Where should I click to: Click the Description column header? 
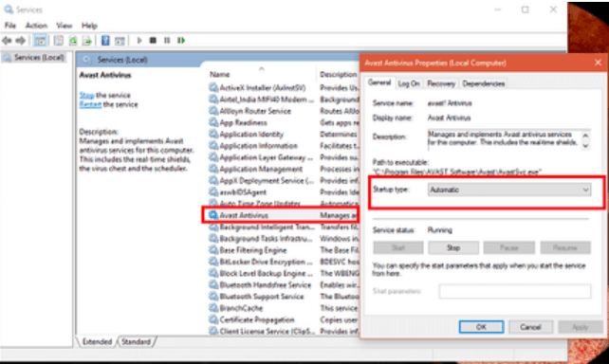[339, 74]
